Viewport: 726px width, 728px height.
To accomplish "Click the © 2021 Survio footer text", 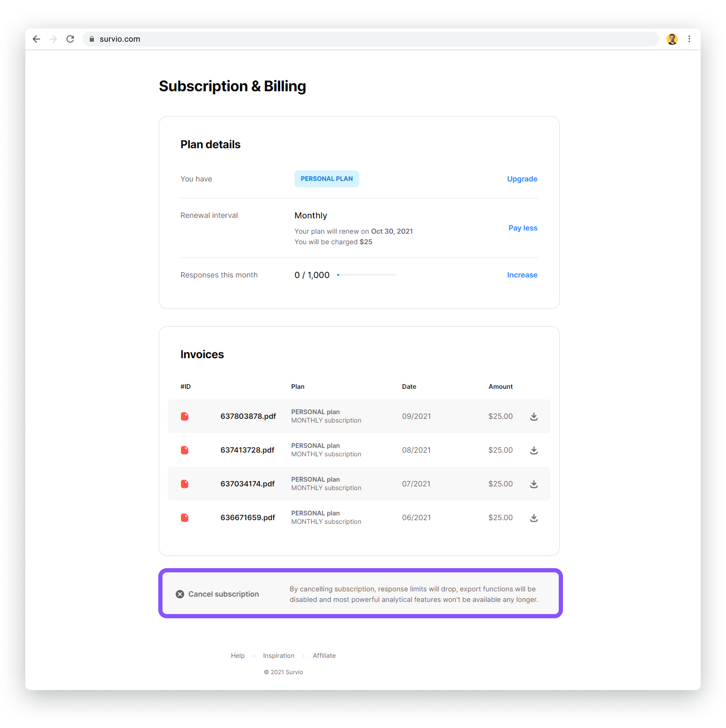I will click(x=283, y=672).
